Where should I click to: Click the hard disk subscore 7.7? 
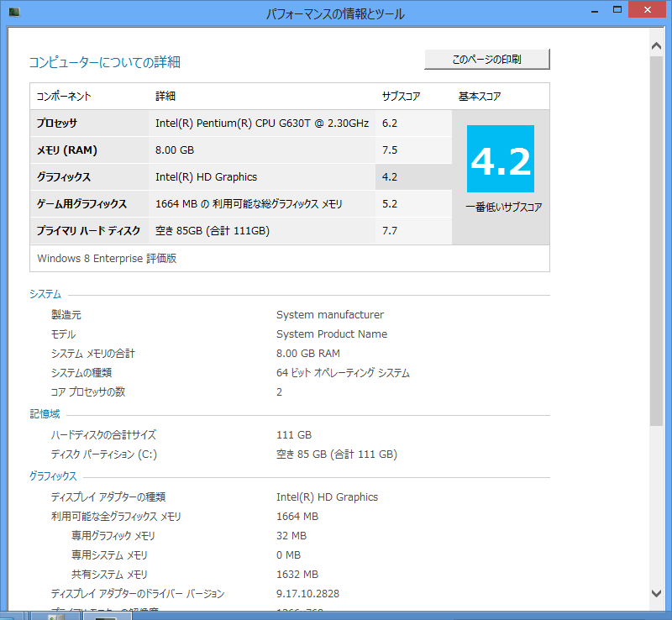click(x=390, y=231)
